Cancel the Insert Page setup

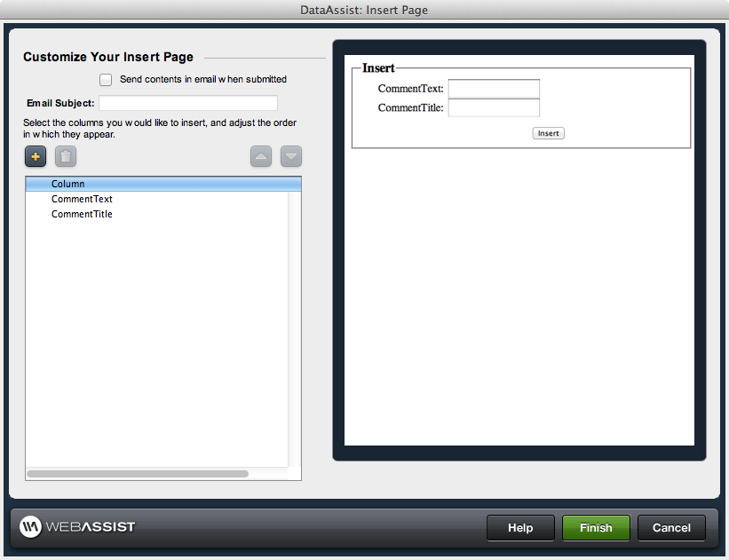(x=671, y=527)
